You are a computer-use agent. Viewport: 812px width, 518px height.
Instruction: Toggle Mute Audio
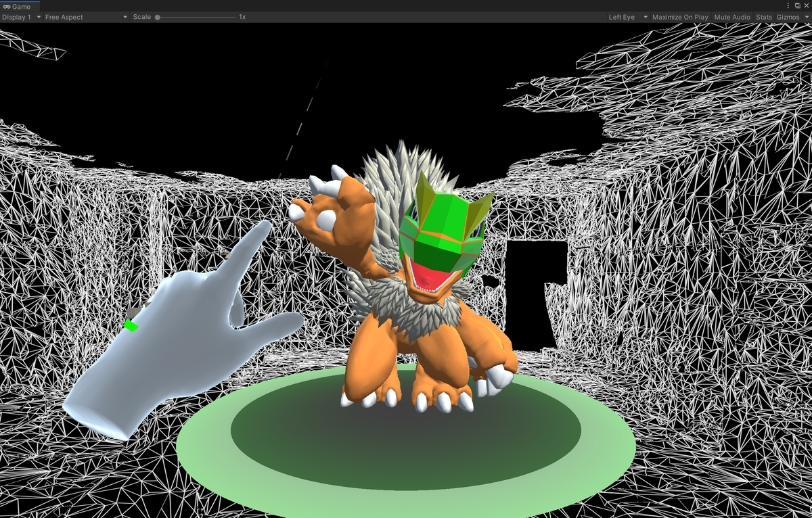click(x=732, y=17)
